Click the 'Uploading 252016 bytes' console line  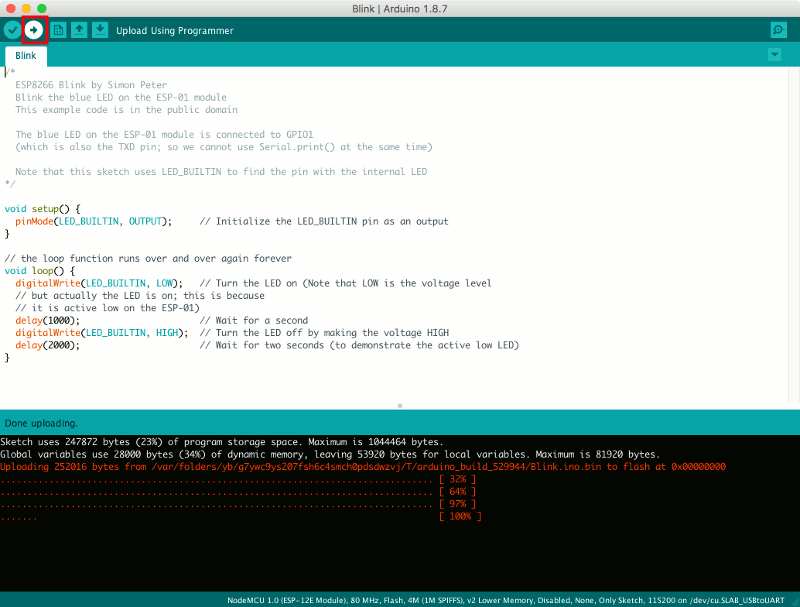coord(363,467)
